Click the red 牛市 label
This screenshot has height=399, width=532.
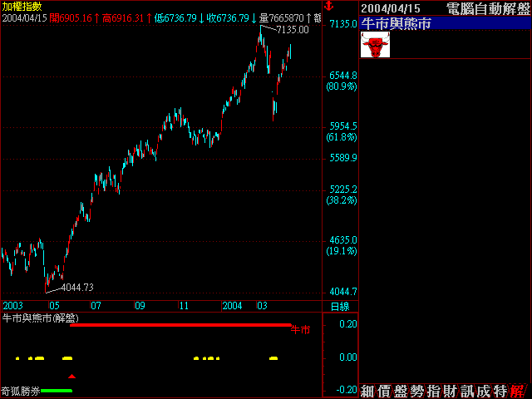(300, 330)
